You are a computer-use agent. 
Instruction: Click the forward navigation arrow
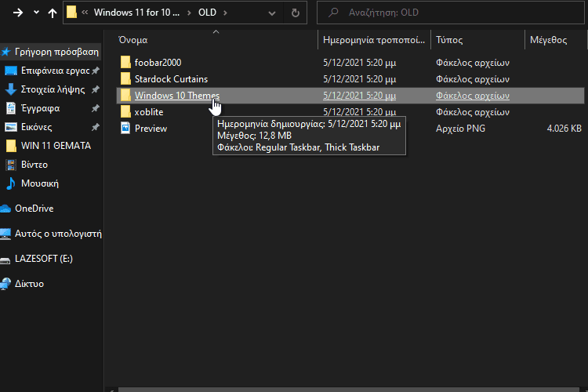(x=17, y=13)
